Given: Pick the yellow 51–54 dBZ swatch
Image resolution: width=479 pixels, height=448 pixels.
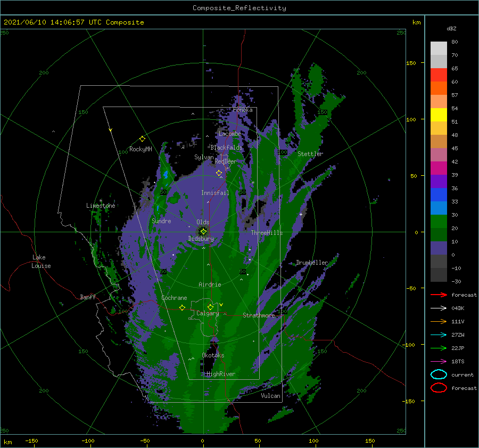Looking at the screenshot, I should (x=439, y=115).
